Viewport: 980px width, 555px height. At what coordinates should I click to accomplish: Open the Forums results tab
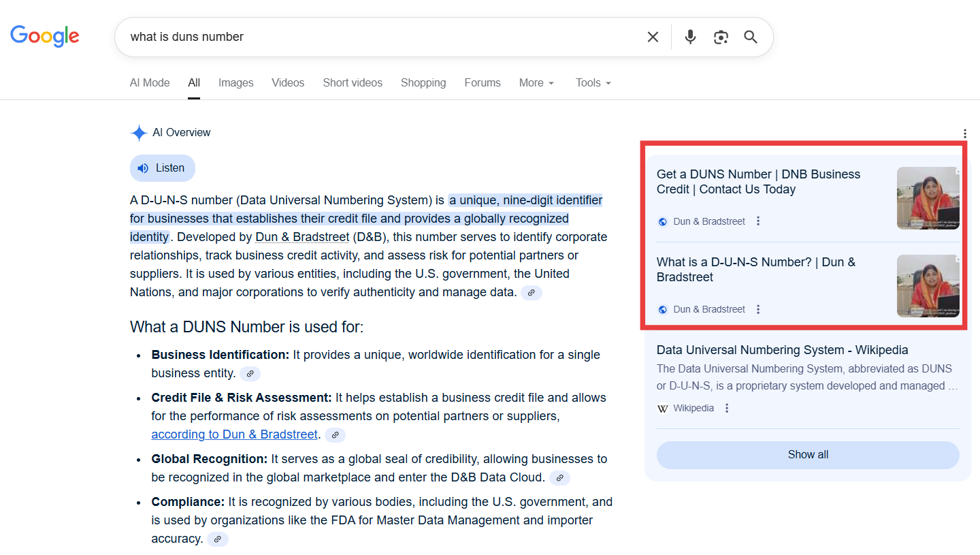coord(482,82)
